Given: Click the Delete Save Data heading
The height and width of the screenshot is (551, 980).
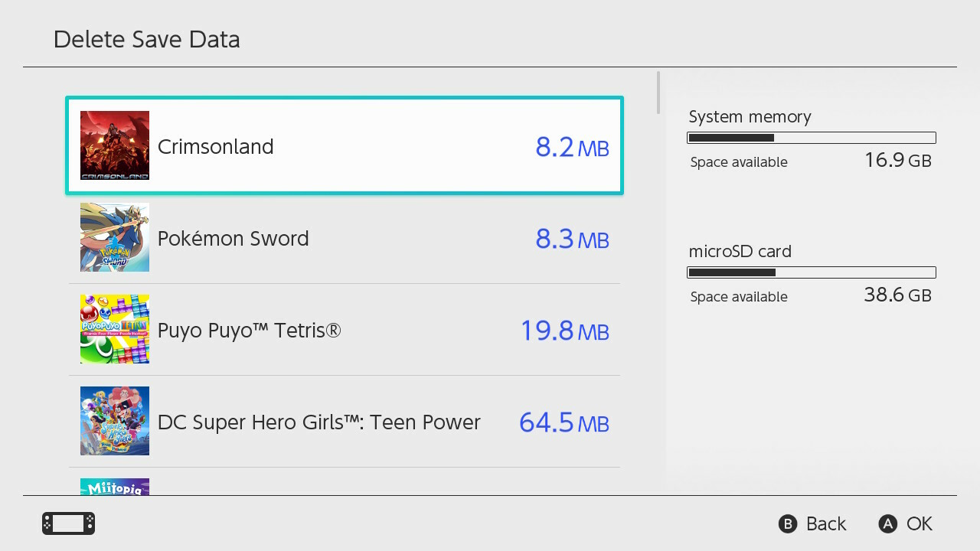Looking at the screenshot, I should coord(147,39).
